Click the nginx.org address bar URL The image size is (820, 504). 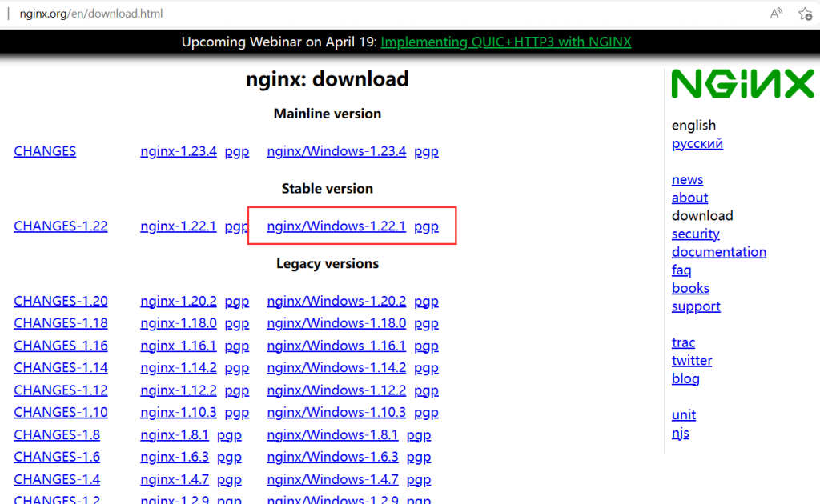pos(91,14)
